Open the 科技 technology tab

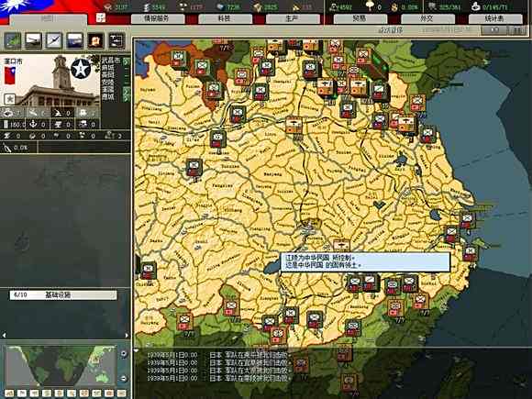click(225, 18)
